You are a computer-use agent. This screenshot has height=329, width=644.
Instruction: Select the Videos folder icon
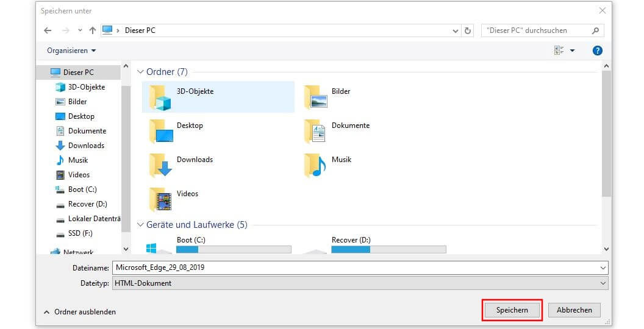coord(160,199)
